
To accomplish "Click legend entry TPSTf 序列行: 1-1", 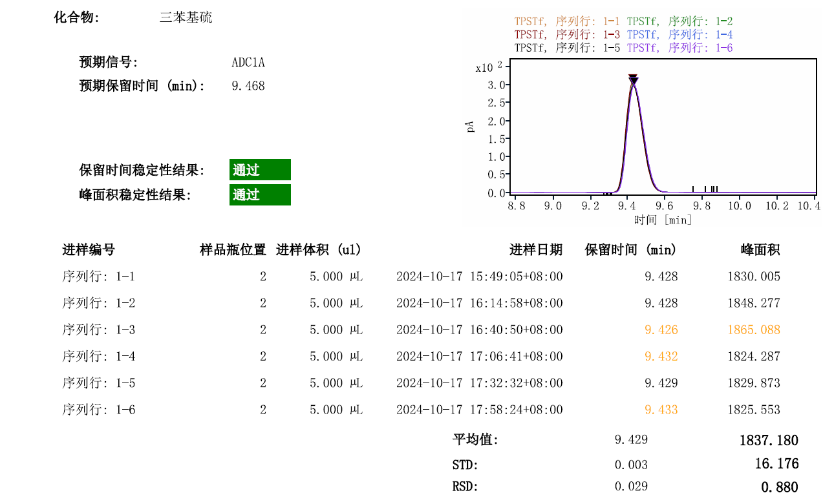I will [x=567, y=21].
